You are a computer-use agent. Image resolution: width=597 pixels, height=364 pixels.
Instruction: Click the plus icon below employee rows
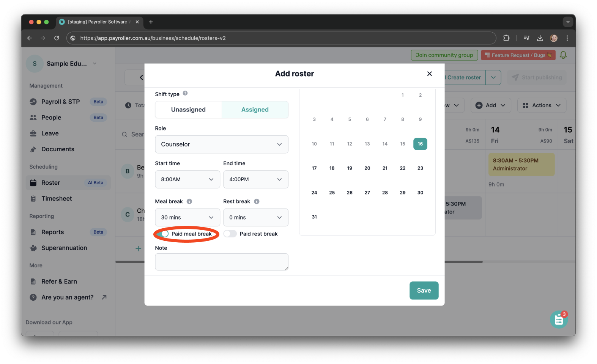(x=139, y=248)
